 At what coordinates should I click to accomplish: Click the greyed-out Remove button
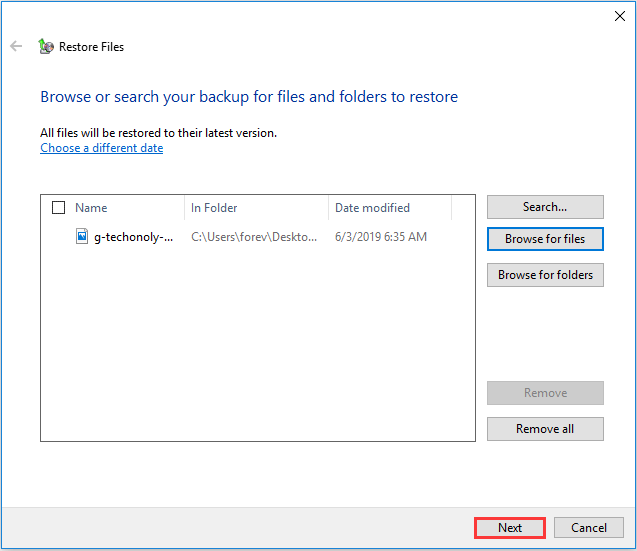pos(545,393)
